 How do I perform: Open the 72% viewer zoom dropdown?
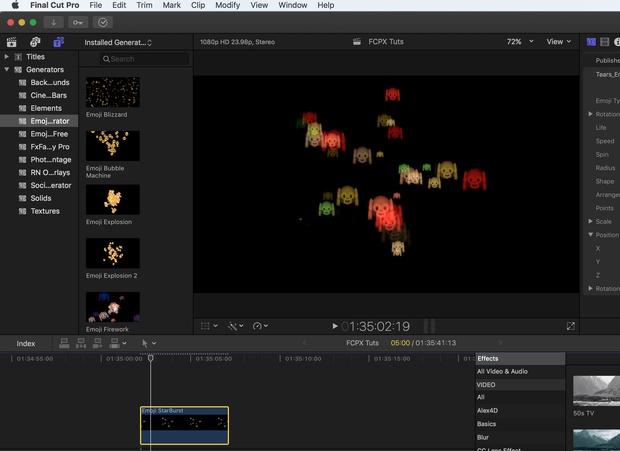pyautogui.click(x=520, y=42)
